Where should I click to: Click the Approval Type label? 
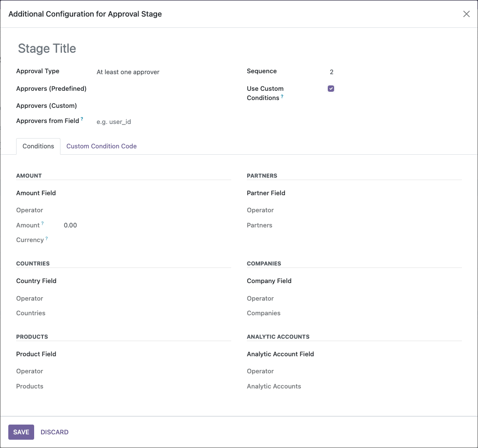(38, 71)
